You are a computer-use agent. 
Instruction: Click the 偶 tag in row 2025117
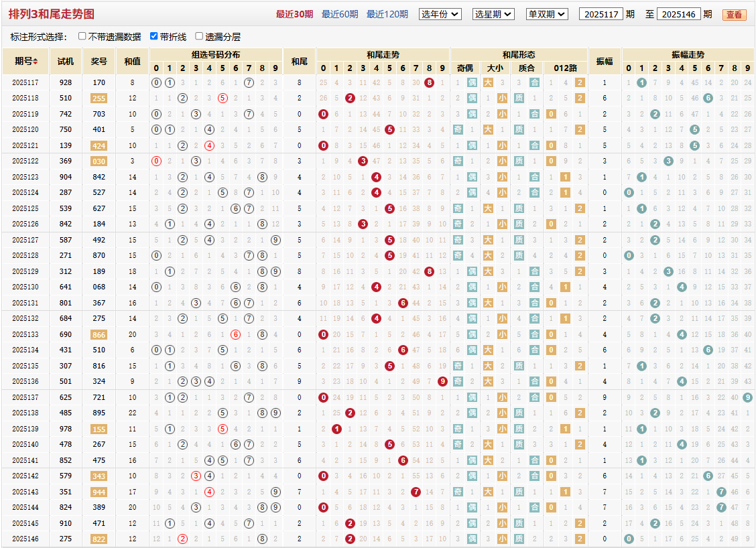tap(472, 82)
